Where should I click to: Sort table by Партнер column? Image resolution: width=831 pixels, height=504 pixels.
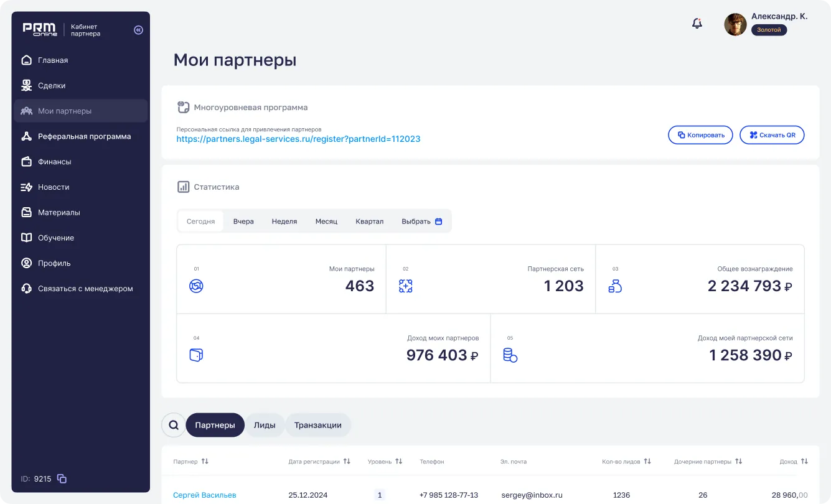pos(205,461)
